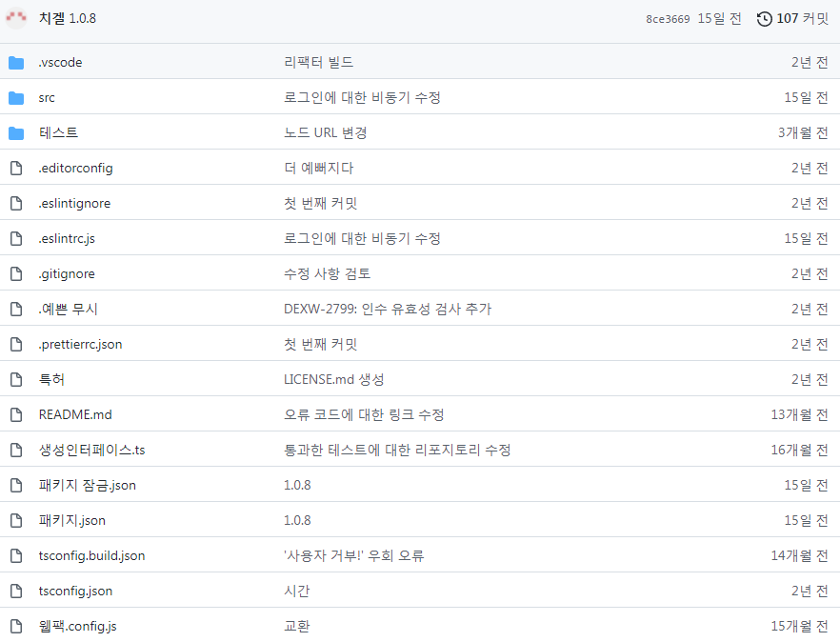Screen dimensions: 840x642
Task: Open tsconfig.json commit message 시간
Action: (x=297, y=592)
